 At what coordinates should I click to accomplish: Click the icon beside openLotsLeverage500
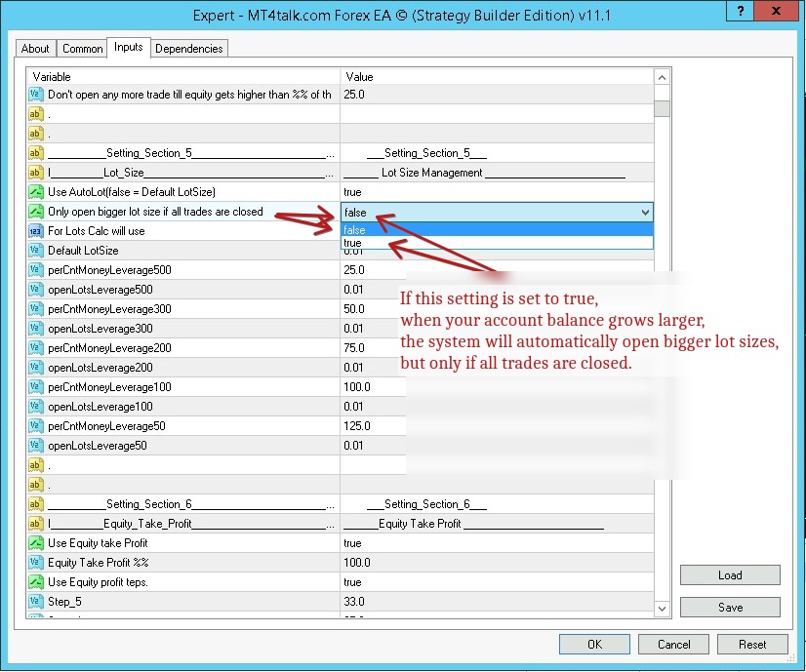pos(35,290)
